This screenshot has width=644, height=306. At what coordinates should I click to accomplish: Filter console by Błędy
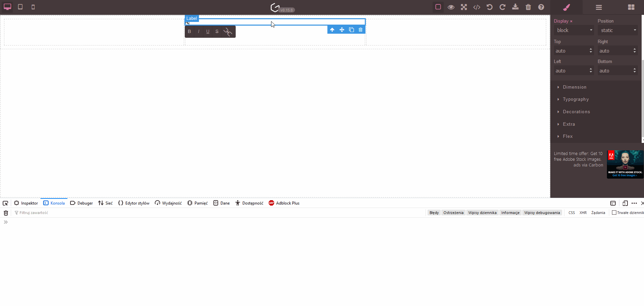click(434, 213)
